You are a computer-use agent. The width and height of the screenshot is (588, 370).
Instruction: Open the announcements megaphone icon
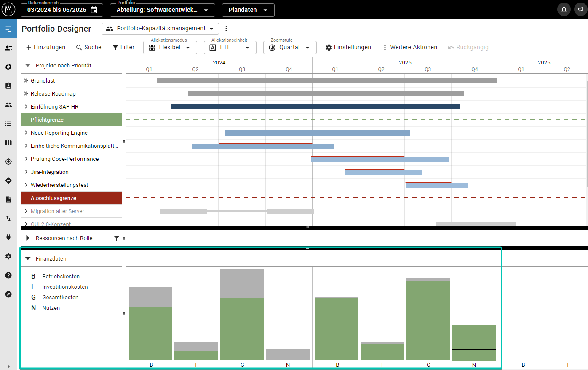click(581, 9)
